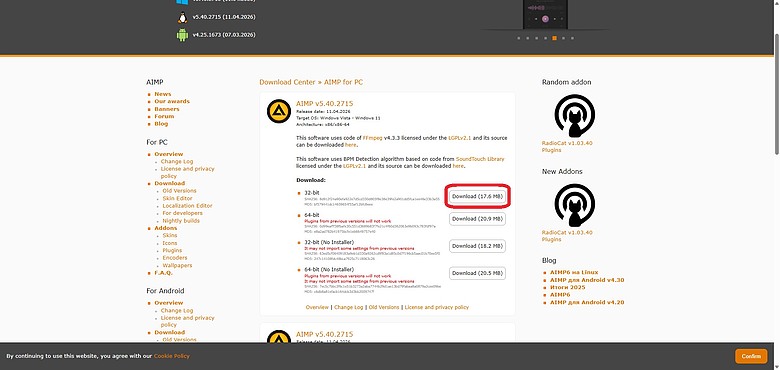
Task: Click the Linux penguin icon beside v5.40.2715
Action: tap(183, 17)
